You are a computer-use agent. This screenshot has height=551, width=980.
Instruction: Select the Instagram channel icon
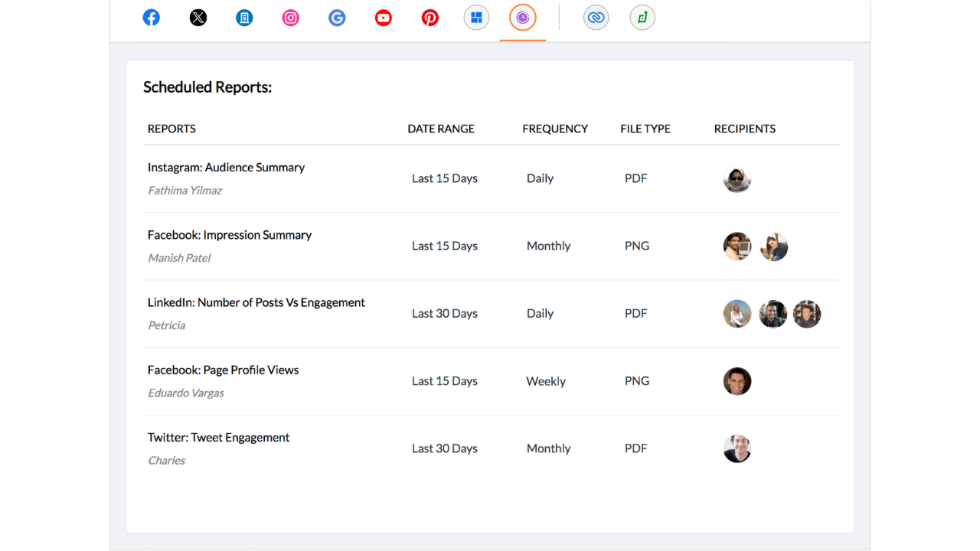(290, 17)
